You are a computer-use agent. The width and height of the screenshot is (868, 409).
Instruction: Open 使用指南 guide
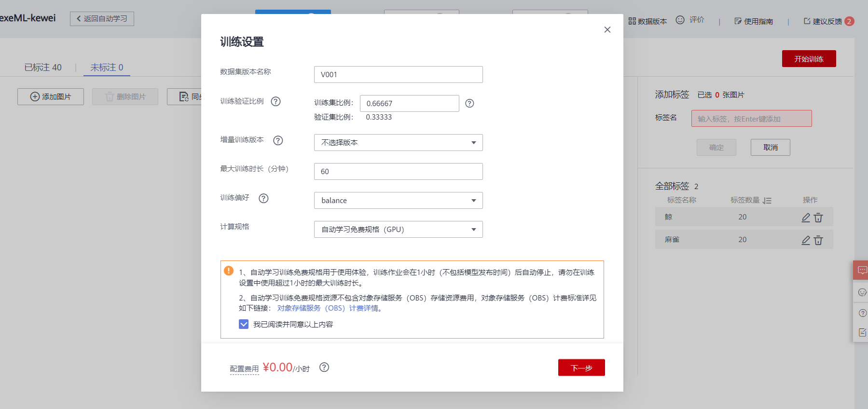pos(754,21)
